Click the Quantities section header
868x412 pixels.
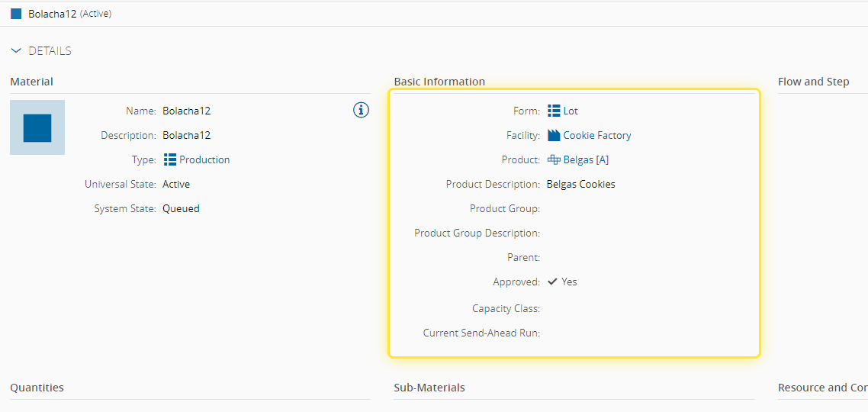(37, 388)
